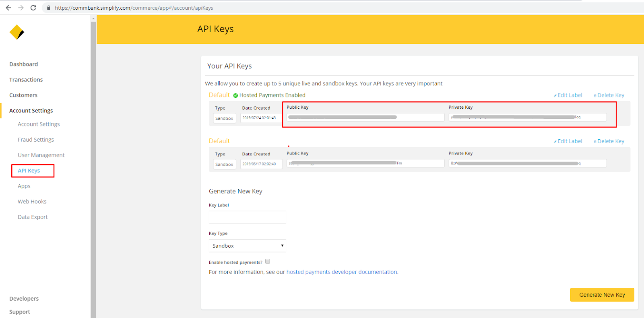
Task: Open Dashboard in sidebar
Action: pos(24,64)
